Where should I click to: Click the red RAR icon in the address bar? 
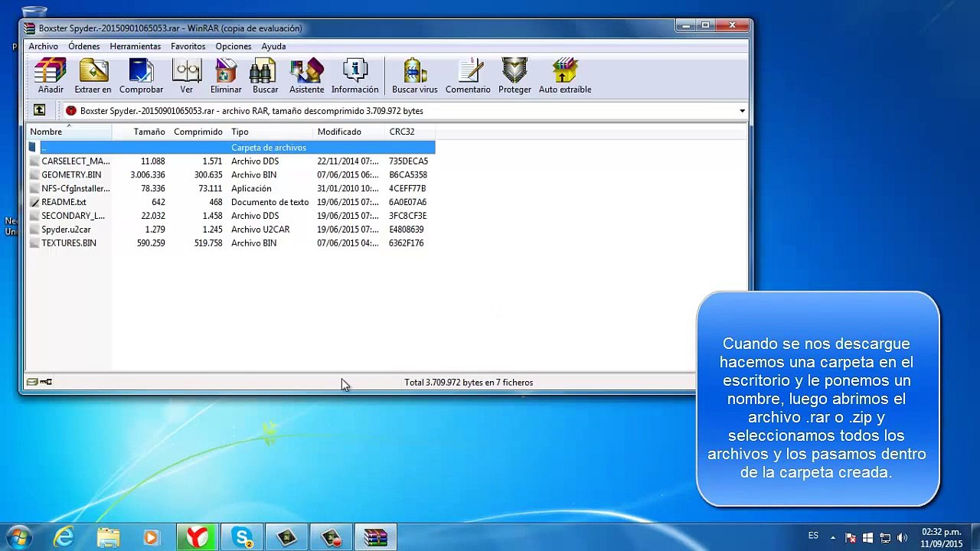71,111
